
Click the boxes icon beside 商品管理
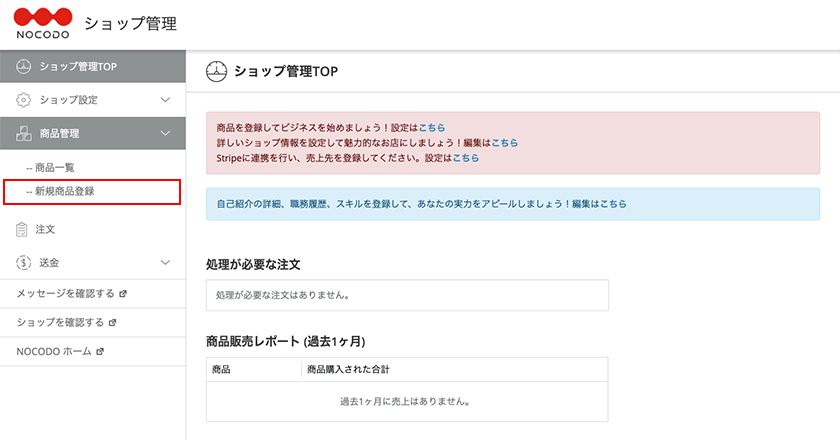(x=23, y=133)
